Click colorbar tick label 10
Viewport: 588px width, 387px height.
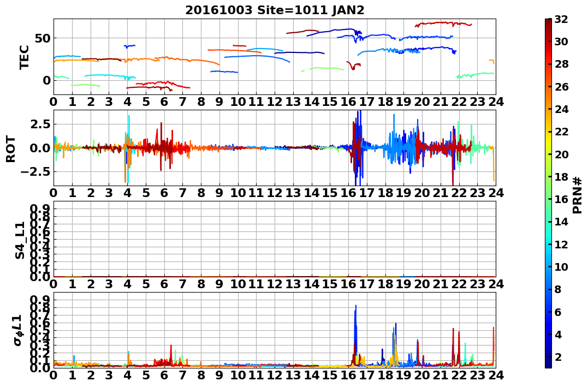point(561,266)
